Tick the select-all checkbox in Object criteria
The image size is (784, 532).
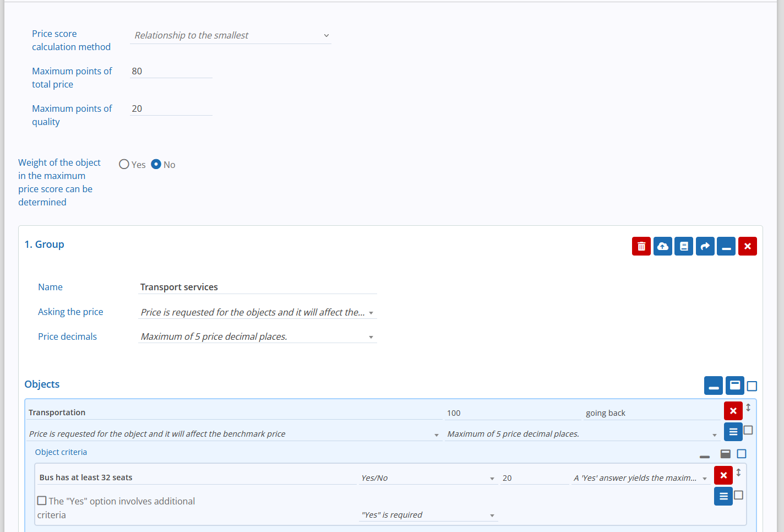point(742,454)
